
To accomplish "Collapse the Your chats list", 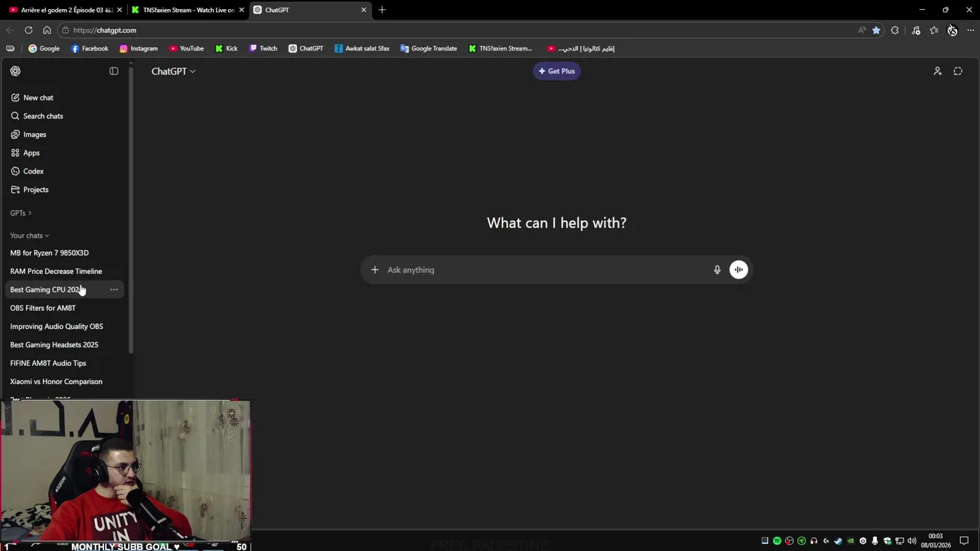I will (x=29, y=236).
